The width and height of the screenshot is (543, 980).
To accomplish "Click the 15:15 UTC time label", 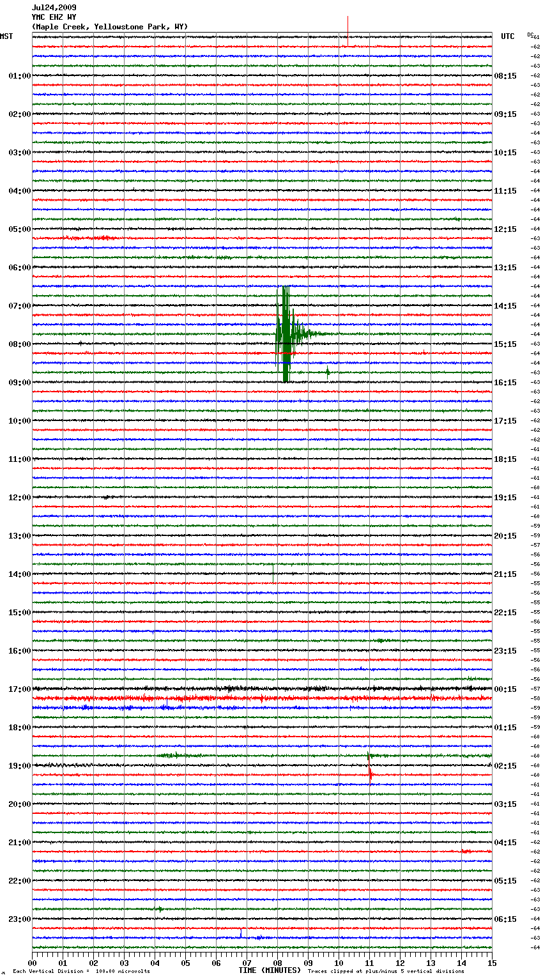I will [x=505, y=344].
